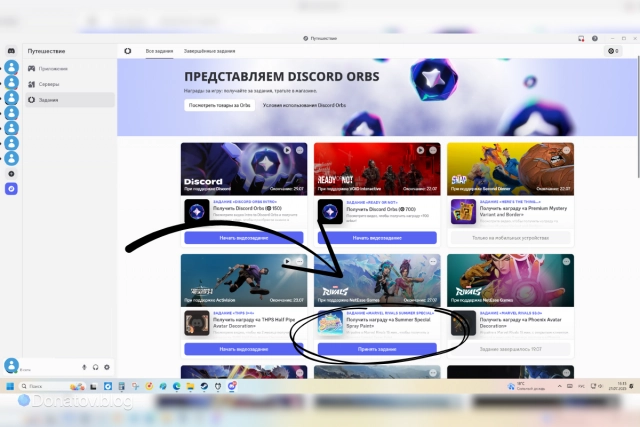Open Условия использования Discord Orbs link
The height and width of the screenshot is (427, 640).
304,105
